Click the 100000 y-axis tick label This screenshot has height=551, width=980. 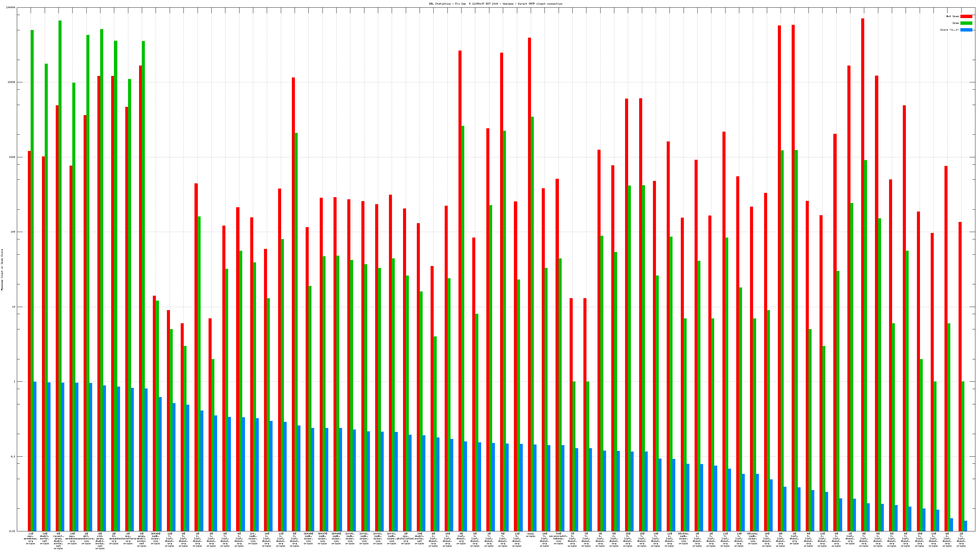(11, 8)
